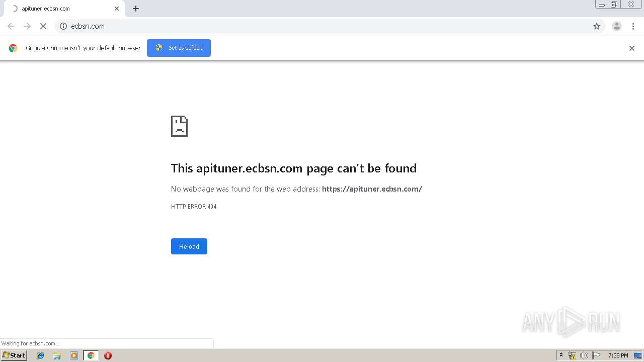Open a new tab
The image size is (644, 362).
point(136,9)
